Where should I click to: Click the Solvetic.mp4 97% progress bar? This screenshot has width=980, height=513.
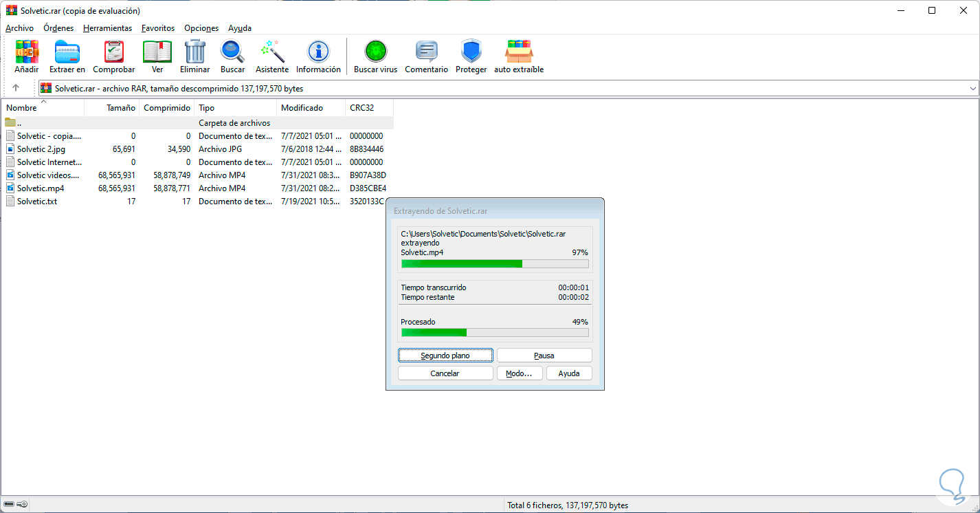click(495, 263)
